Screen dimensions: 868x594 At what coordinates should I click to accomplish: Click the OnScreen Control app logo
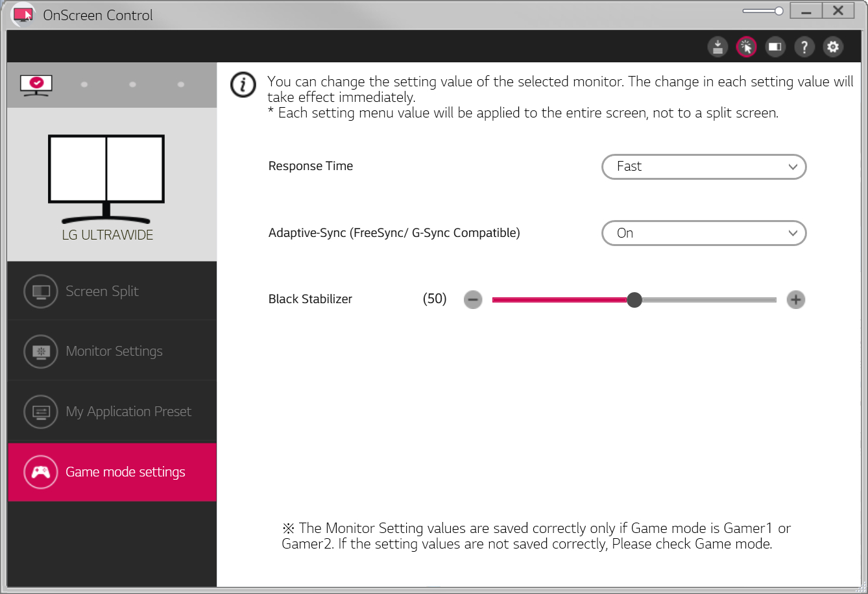pos(23,14)
